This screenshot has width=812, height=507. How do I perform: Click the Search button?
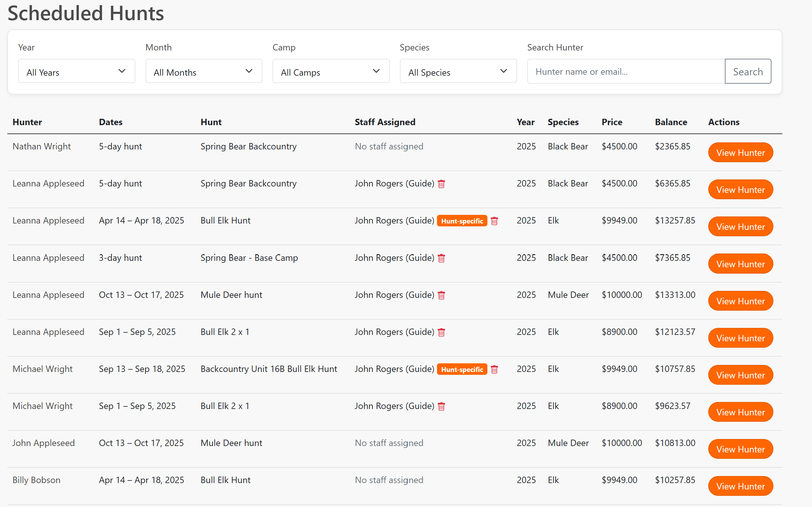click(748, 71)
